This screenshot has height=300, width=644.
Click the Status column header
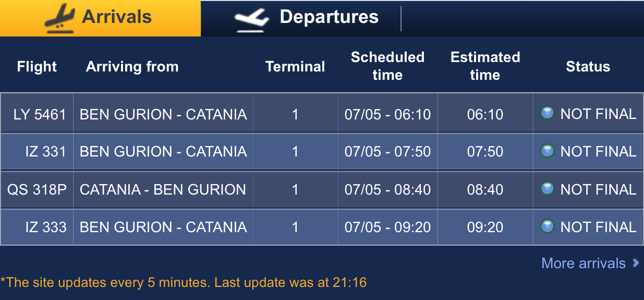pyautogui.click(x=588, y=67)
